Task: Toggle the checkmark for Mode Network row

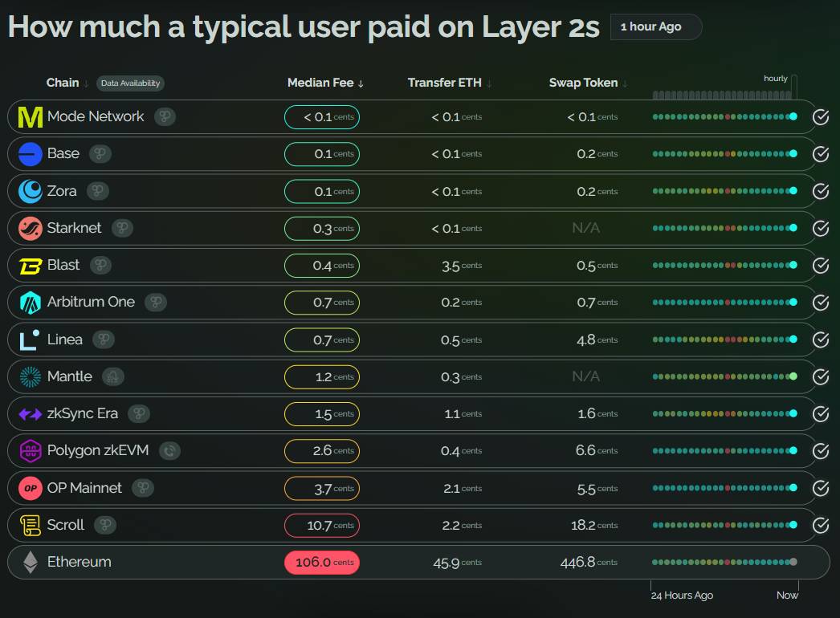Action: click(821, 116)
